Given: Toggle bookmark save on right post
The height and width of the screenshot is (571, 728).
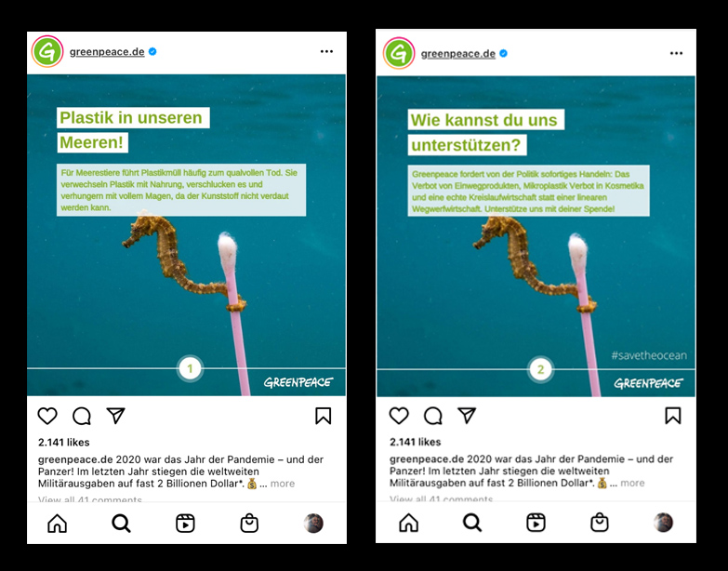Looking at the screenshot, I should click(673, 416).
